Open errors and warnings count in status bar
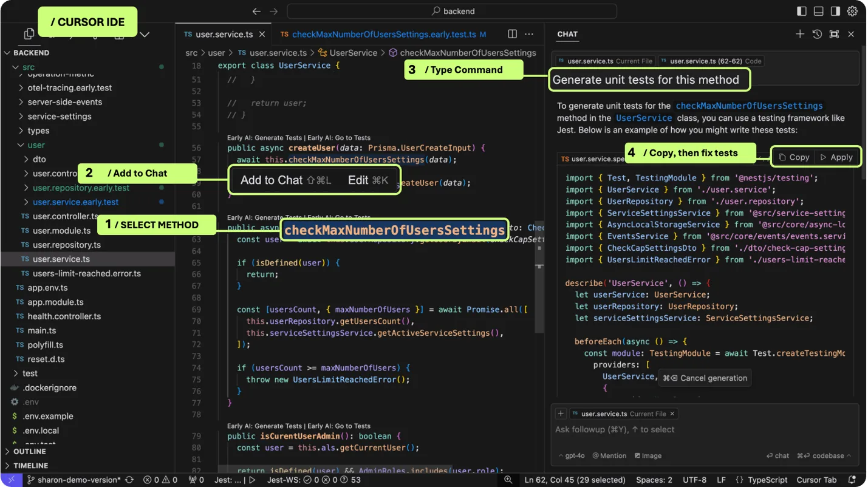Viewport: 868px width, 487px height. tap(160, 480)
